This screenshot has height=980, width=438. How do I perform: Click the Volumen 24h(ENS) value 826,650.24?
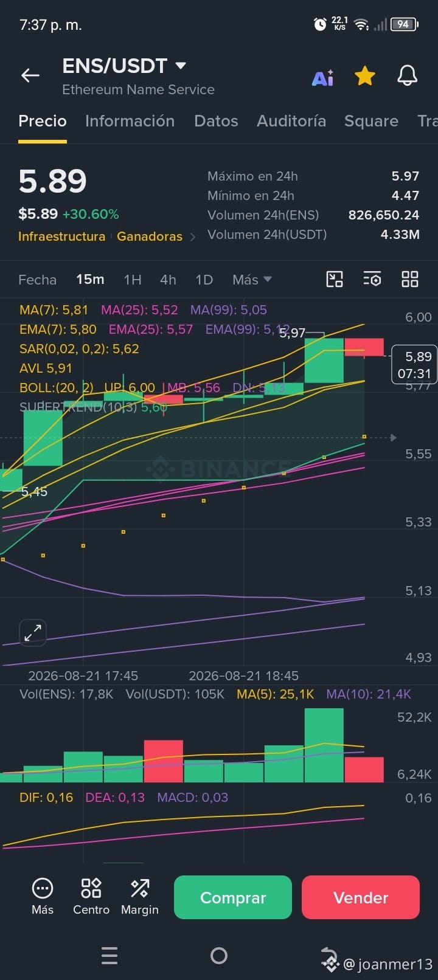384,215
